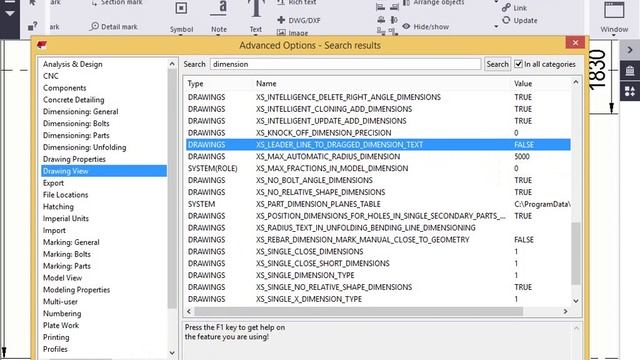640x360 pixels.
Task: Select XS_MAX_AUTOMATIC_RADIUS_DIMENSION row
Action: click(378, 156)
